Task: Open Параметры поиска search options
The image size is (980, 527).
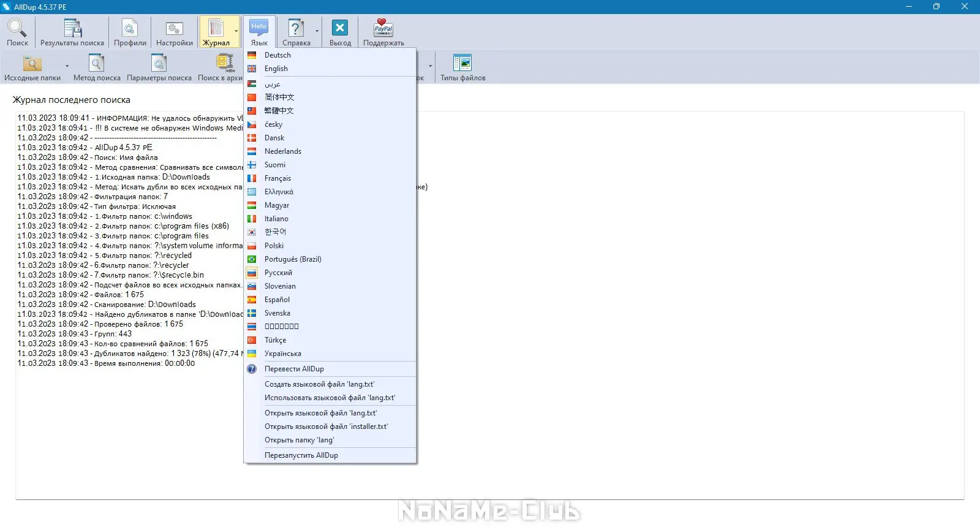Action: (159, 67)
